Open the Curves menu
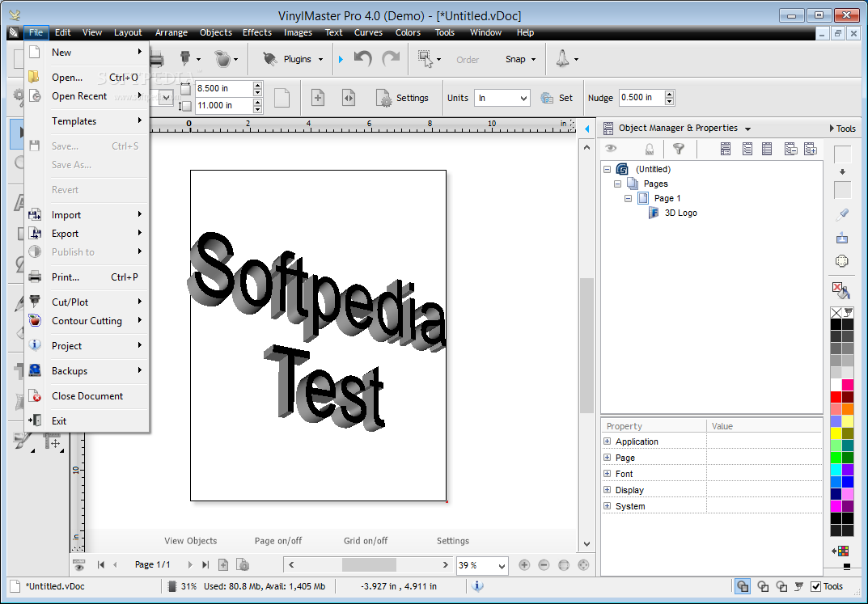 click(x=368, y=32)
